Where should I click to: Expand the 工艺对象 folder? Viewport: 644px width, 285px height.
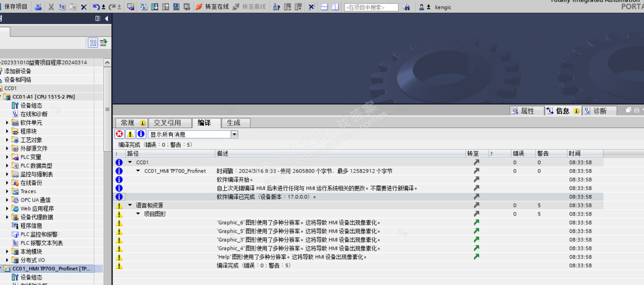pos(7,140)
